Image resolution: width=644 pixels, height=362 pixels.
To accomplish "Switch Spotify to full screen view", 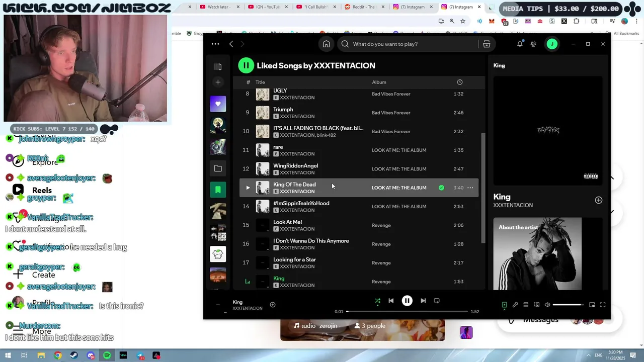I will click(x=603, y=305).
